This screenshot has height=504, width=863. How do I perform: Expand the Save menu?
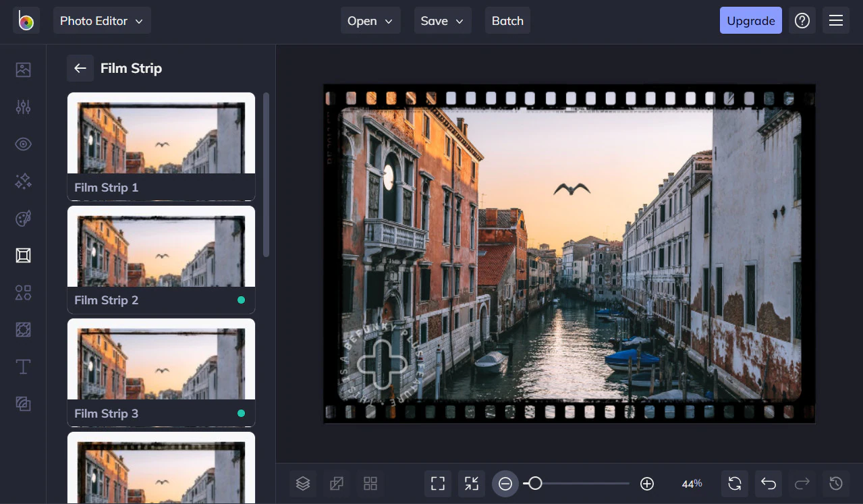tap(443, 21)
